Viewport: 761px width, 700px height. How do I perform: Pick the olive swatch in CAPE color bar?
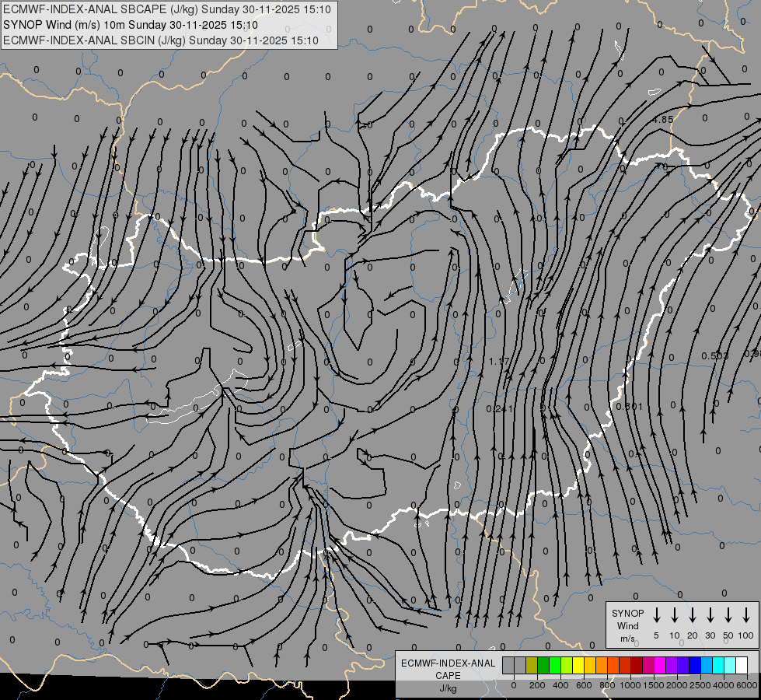tap(532, 665)
